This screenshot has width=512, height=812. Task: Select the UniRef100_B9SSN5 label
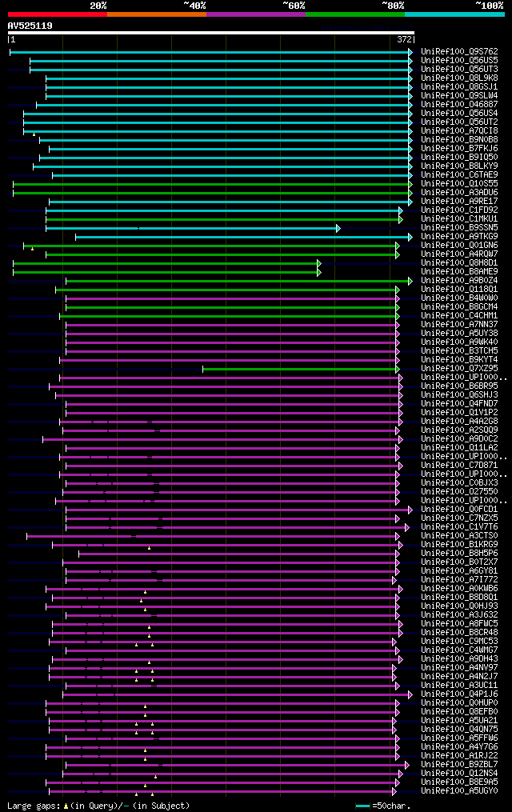pyautogui.click(x=460, y=228)
